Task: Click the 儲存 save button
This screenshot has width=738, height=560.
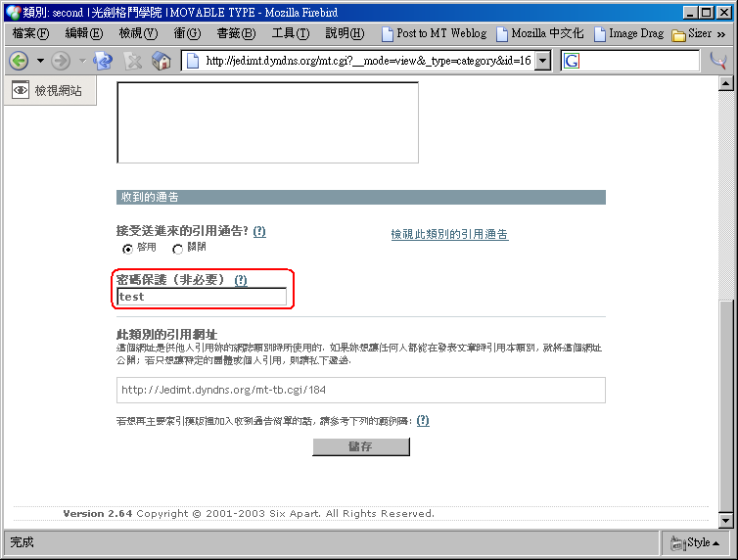Action: pyautogui.click(x=361, y=446)
